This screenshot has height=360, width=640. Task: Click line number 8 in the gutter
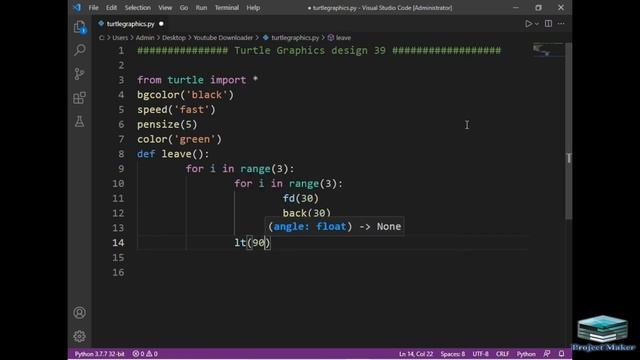tap(121, 154)
